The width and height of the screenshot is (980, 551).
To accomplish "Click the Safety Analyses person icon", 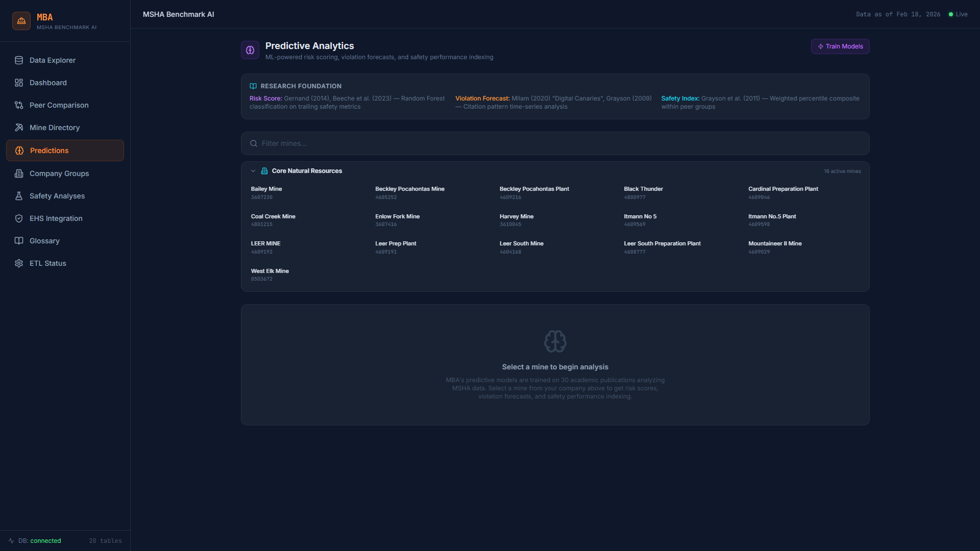I will click(19, 196).
